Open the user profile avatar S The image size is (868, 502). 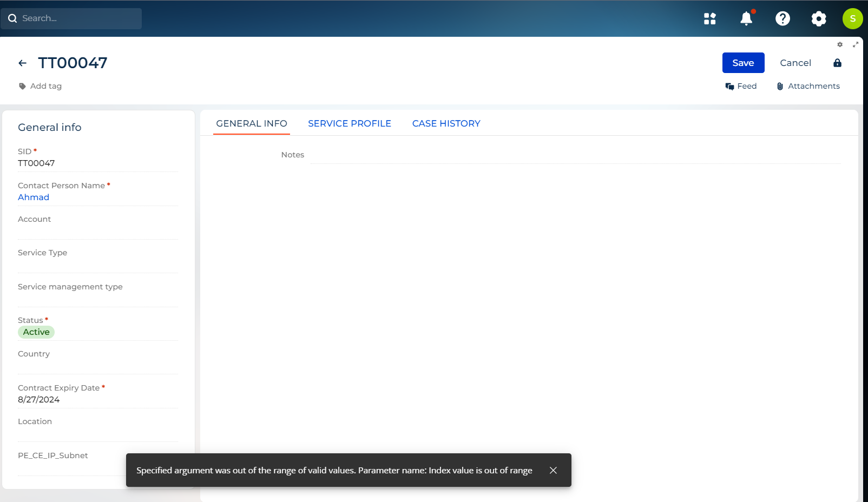coord(852,19)
